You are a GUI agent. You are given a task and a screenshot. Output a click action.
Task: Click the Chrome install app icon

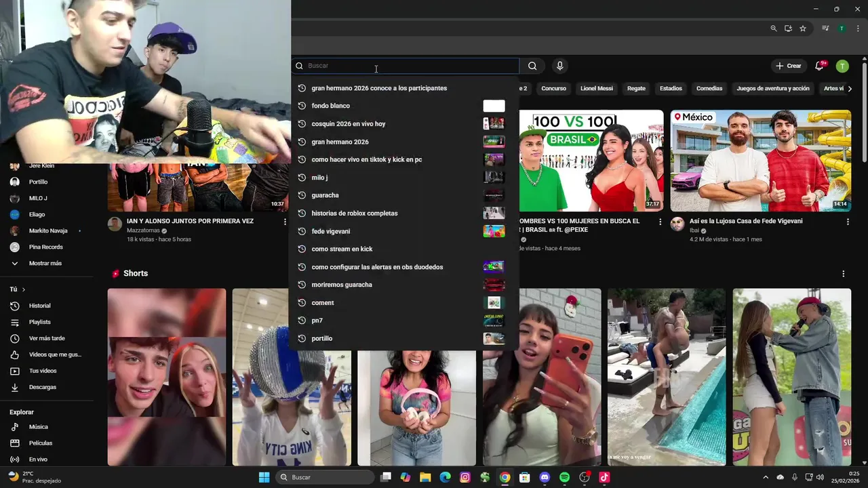click(x=788, y=28)
